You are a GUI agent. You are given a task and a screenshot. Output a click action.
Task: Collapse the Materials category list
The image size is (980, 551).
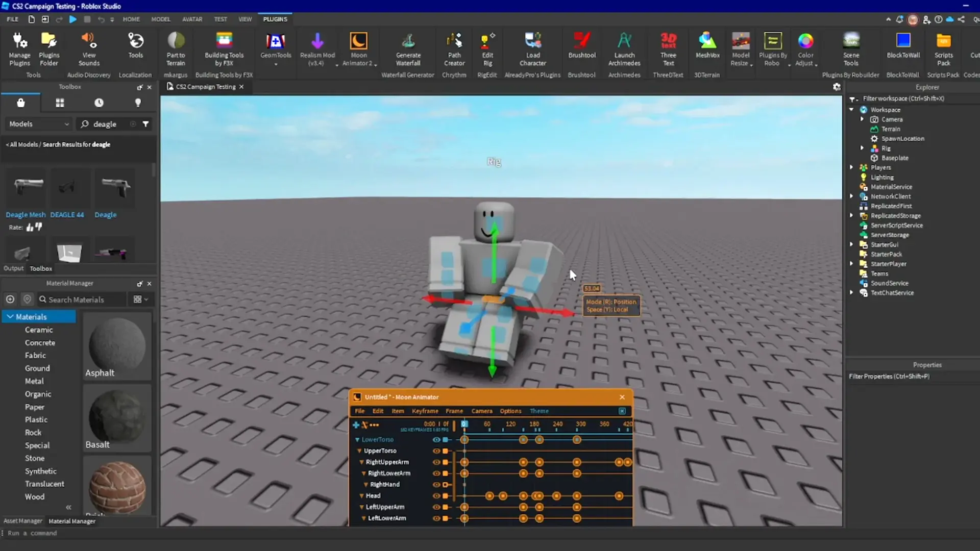[10, 317]
